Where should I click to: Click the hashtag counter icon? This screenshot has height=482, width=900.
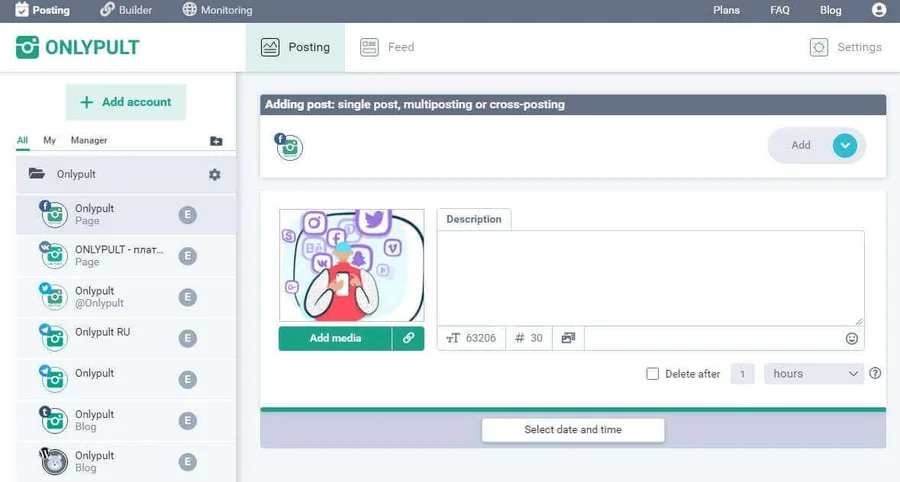click(x=520, y=338)
